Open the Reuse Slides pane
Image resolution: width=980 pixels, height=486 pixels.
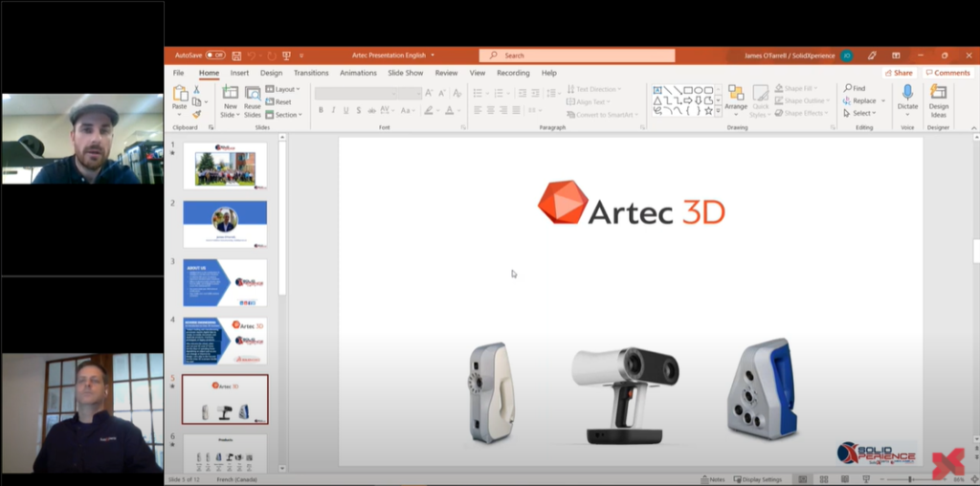(253, 101)
